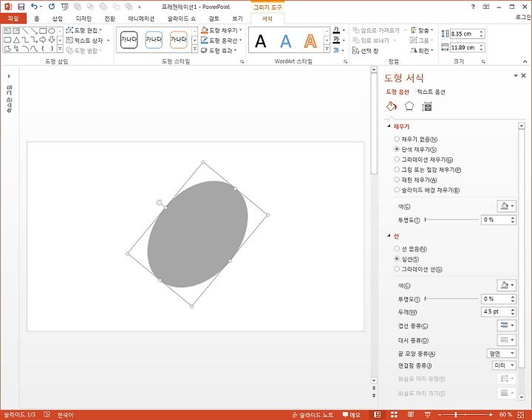Select 실선 (solid line) radio button
The height and width of the screenshot is (420, 532).
(397, 259)
